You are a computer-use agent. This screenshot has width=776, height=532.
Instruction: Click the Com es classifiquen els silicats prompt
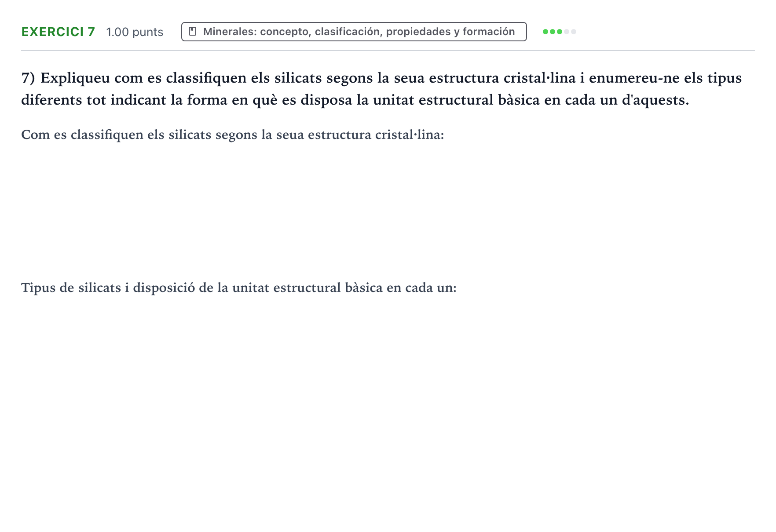(x=233, y=135)
